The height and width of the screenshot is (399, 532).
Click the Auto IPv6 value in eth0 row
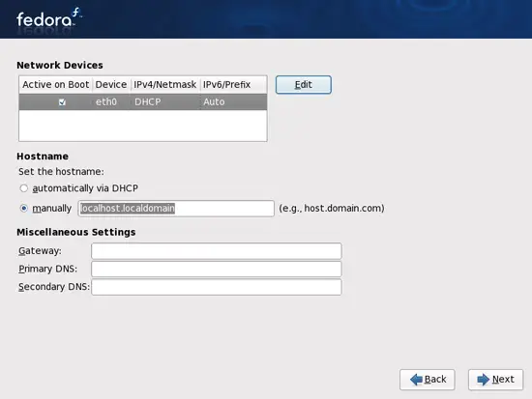pos(214,102)
